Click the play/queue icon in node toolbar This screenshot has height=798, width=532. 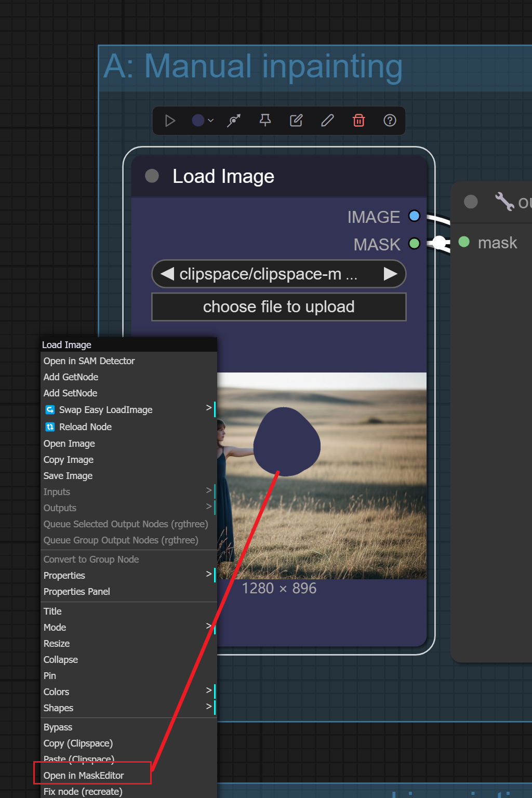point(170,121)
